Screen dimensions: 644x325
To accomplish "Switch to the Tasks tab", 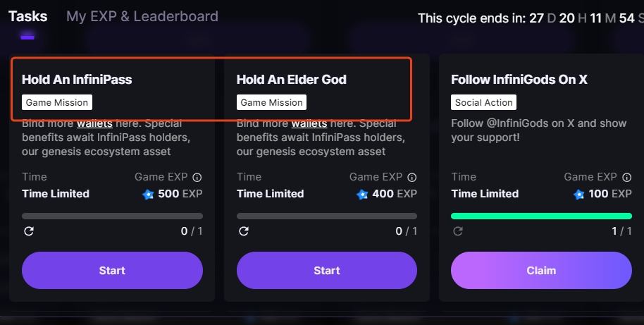I will (27, 16).
